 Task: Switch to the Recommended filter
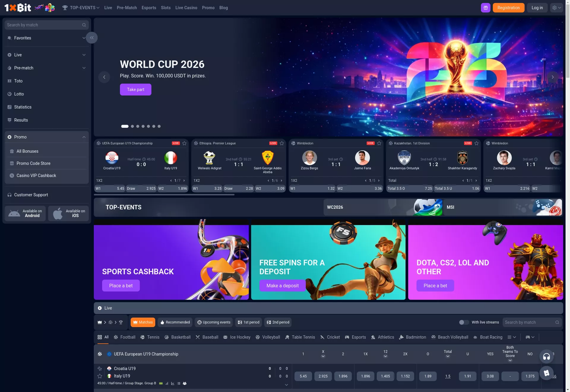click(x=175, y=322)
